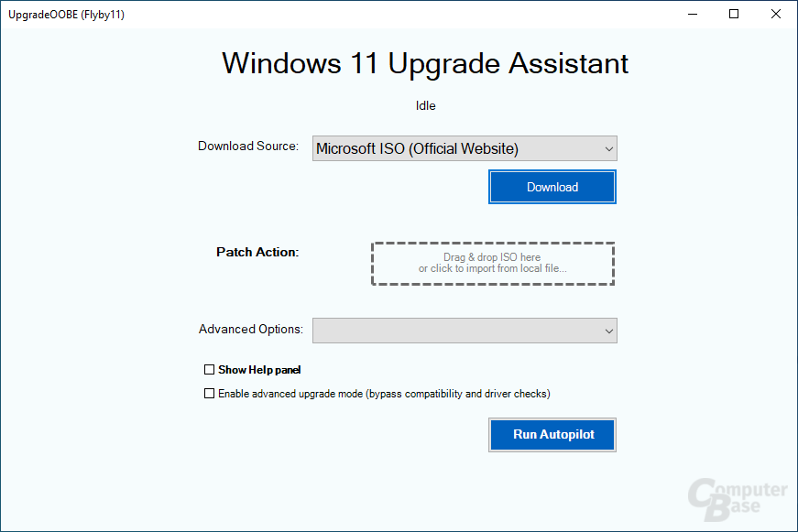This screenshot has width=798, height=532.
Task: Click the 'Patch Action:' label
Action: point(257,252)
